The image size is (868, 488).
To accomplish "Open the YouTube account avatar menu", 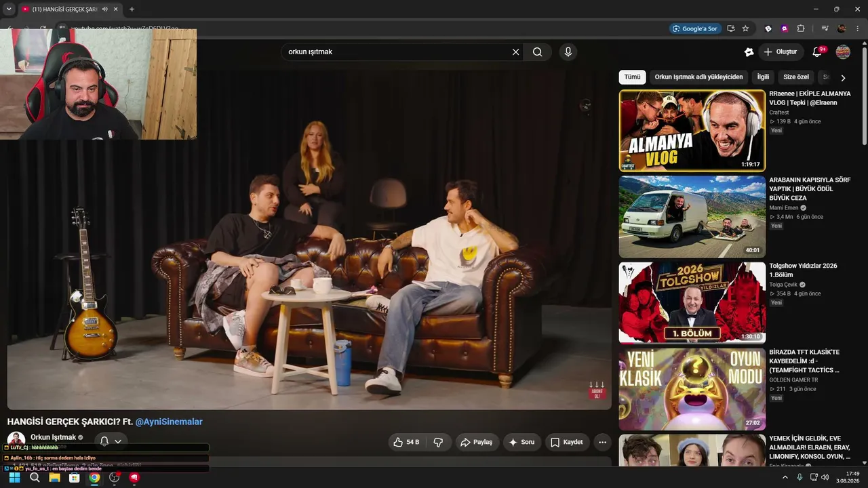I will [x=843, y=52].
